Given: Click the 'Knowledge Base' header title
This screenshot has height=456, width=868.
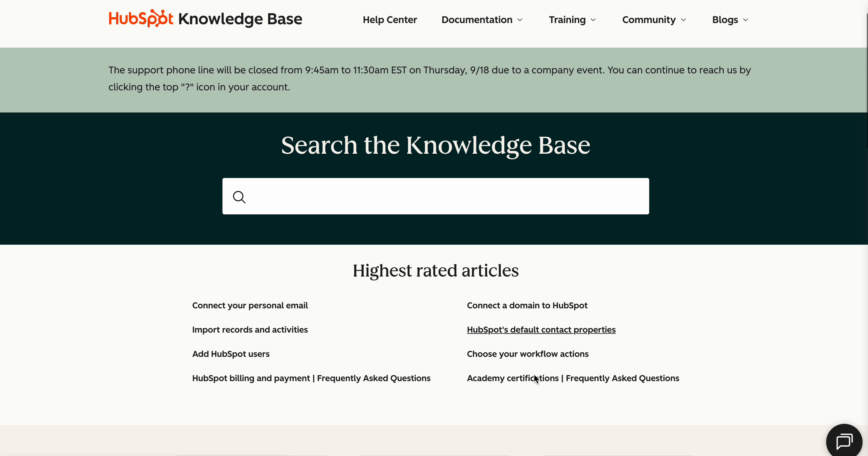Looking at the screenshot, I should click(240, 19).
